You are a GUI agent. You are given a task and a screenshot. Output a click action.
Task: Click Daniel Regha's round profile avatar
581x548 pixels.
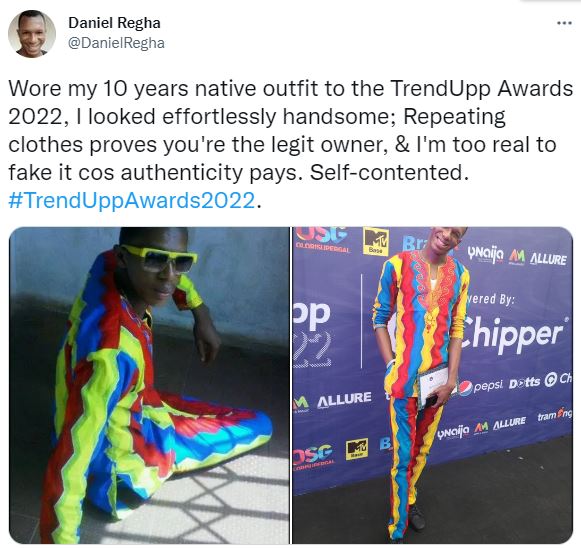pos(32,34)
